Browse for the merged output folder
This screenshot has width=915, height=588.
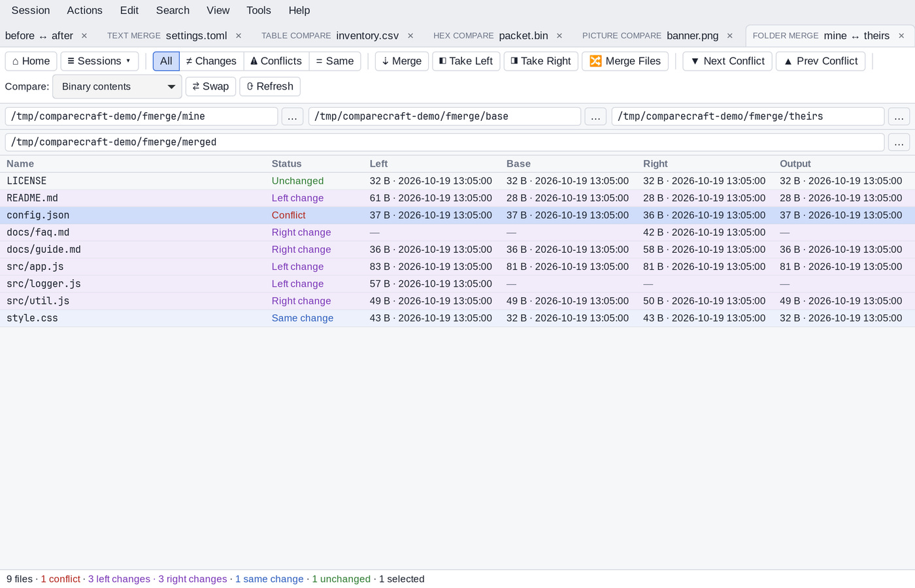(x=899, y=142)
